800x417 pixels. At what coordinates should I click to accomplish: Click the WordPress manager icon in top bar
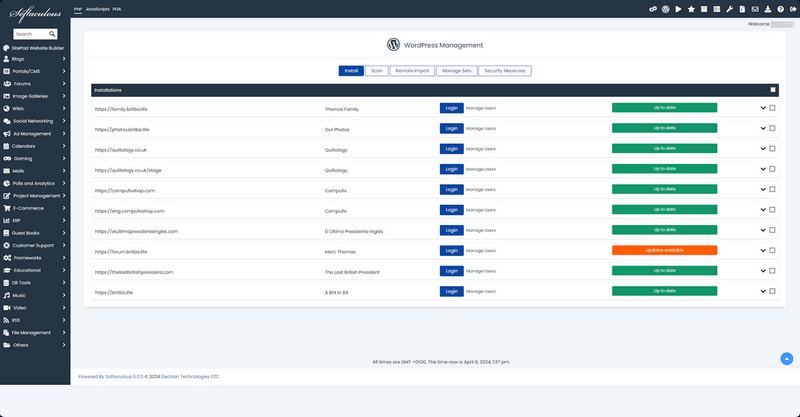[x=665, y=9]
